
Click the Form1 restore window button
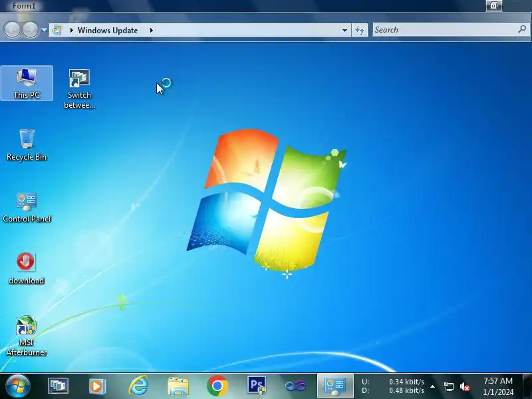pyautogui.click(x=493, y=5)
